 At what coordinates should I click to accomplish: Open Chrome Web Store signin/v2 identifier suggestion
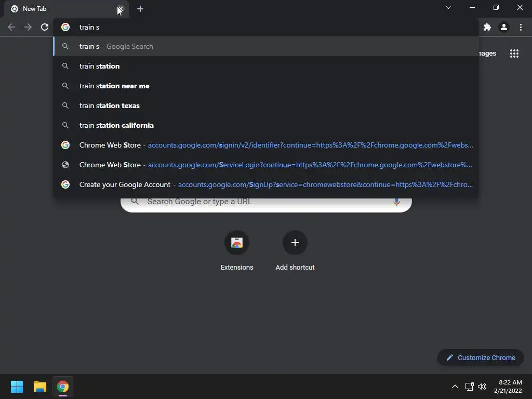[266, 145]
